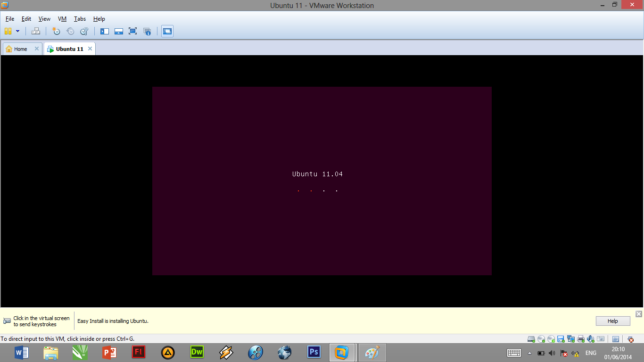Launch Winamp from the taskbar
This screenshot has width=644, height=362.
coord(226,353)
